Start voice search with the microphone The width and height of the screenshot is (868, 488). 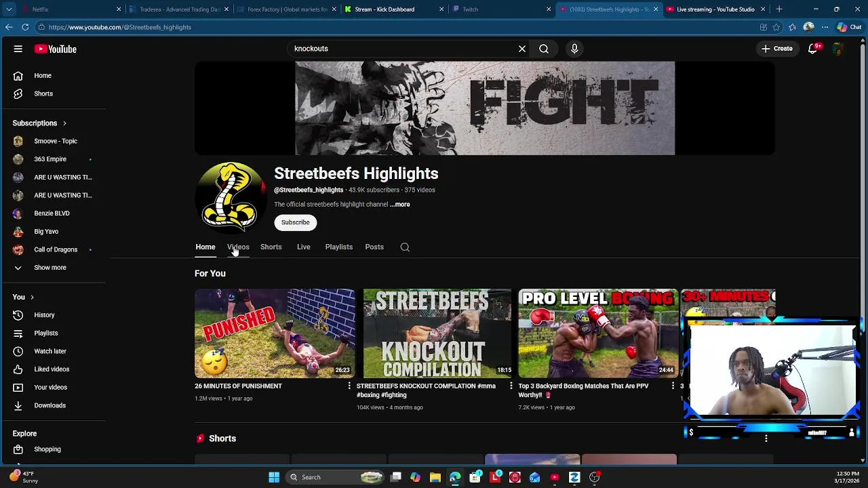point(574,49)
